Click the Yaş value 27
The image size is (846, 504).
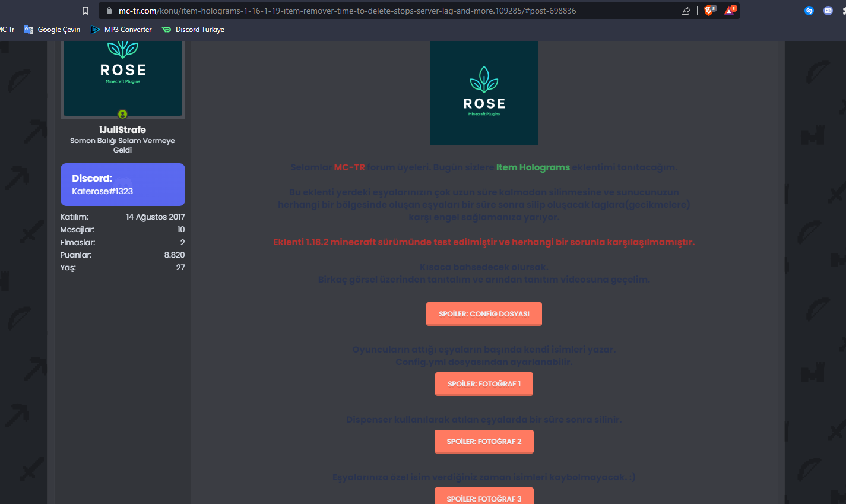point(180,268)
